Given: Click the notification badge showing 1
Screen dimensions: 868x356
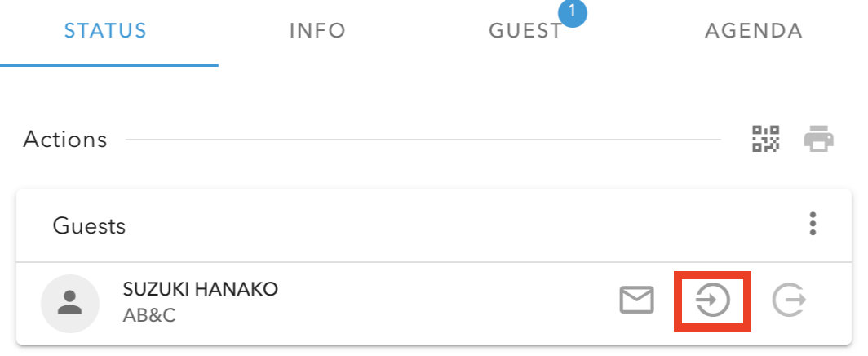Looking at the screenshot, I should click(x=573, y=11).
